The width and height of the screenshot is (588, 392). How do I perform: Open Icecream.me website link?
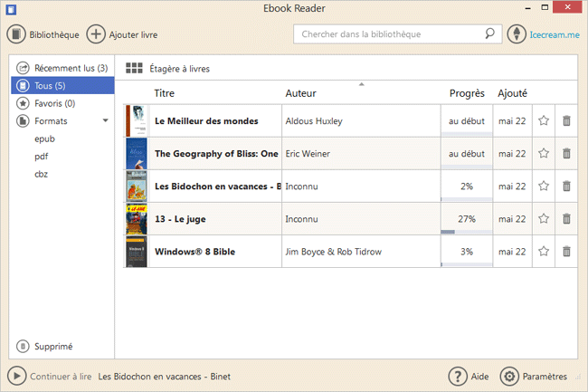coord(555,34)
